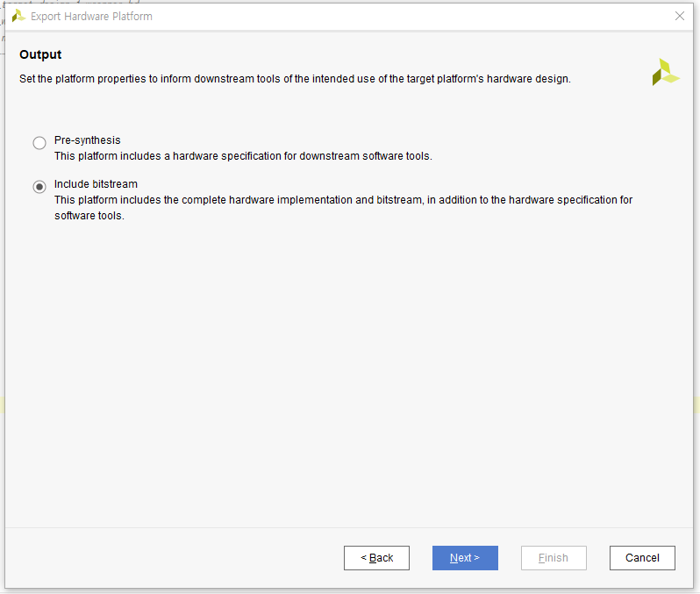
Task: Click the Include bitstream description text
Action: 343,208
